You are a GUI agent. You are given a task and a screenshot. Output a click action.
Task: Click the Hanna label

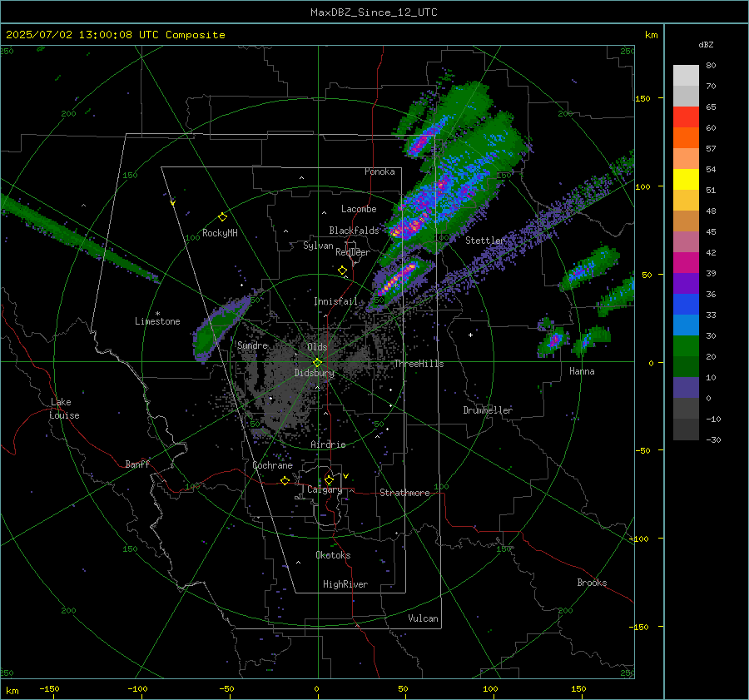tap(582, 371)
